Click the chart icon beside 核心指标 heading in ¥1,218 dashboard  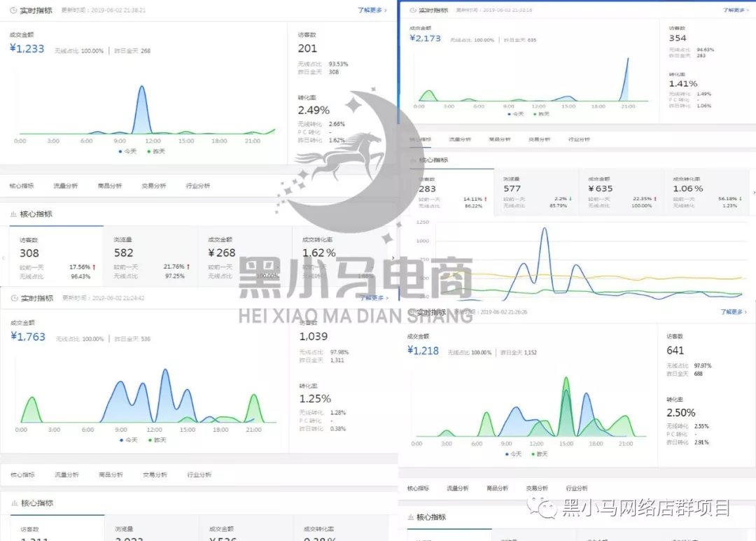tap(411, 517)
